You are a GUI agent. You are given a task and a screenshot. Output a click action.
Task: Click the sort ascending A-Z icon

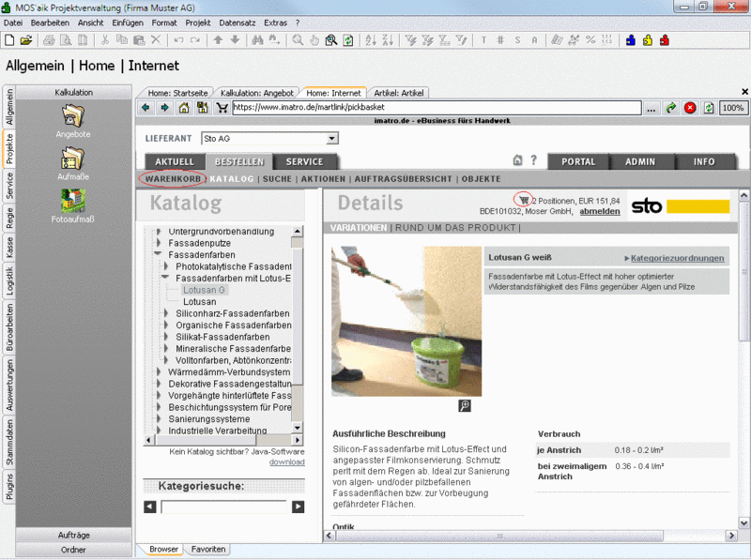371,40
